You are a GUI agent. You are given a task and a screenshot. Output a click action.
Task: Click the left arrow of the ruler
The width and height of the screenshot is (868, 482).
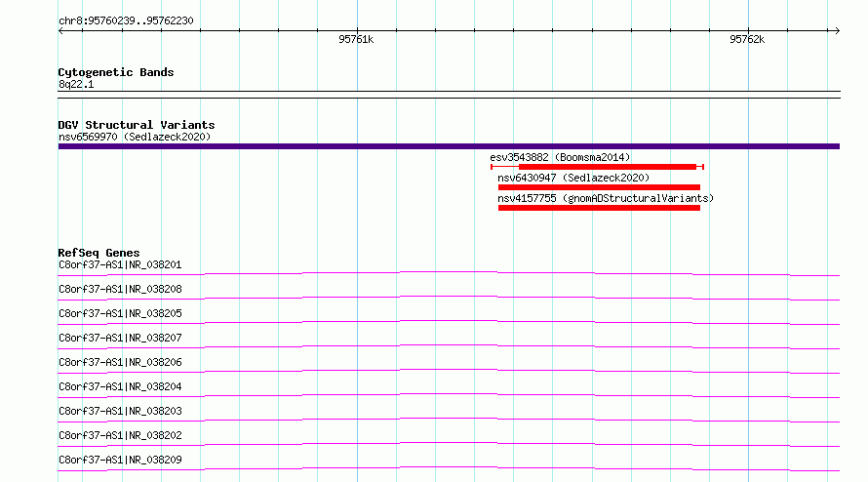[60, 31]
